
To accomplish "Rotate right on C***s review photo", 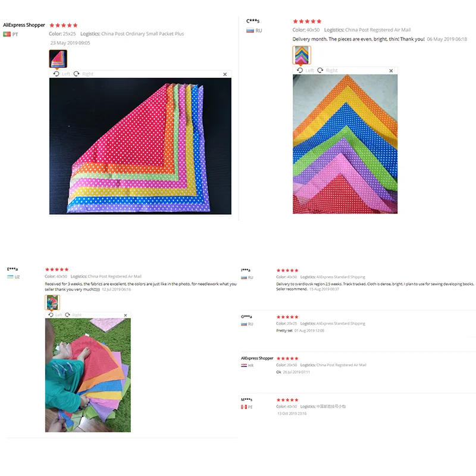I will [327, 70].
